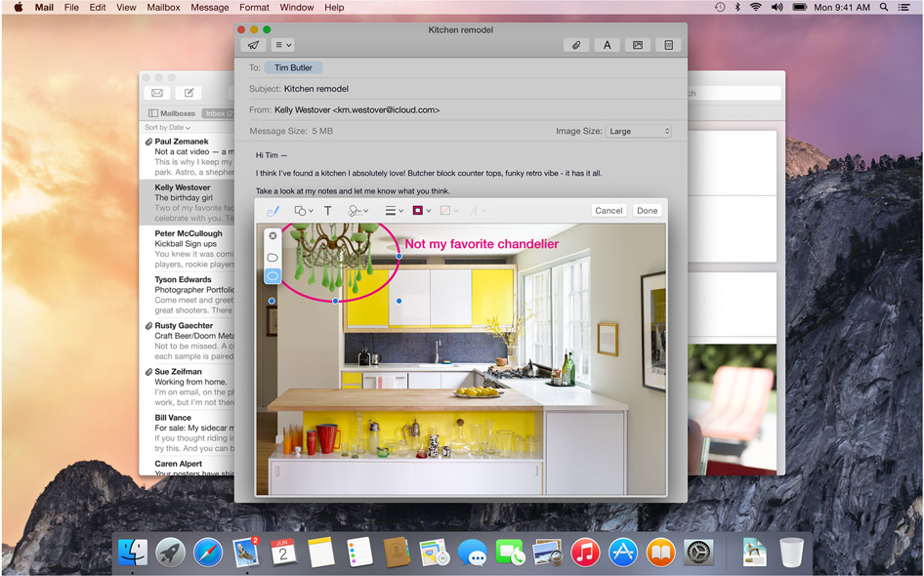Open the Apple menu

(x=18, y=7)
